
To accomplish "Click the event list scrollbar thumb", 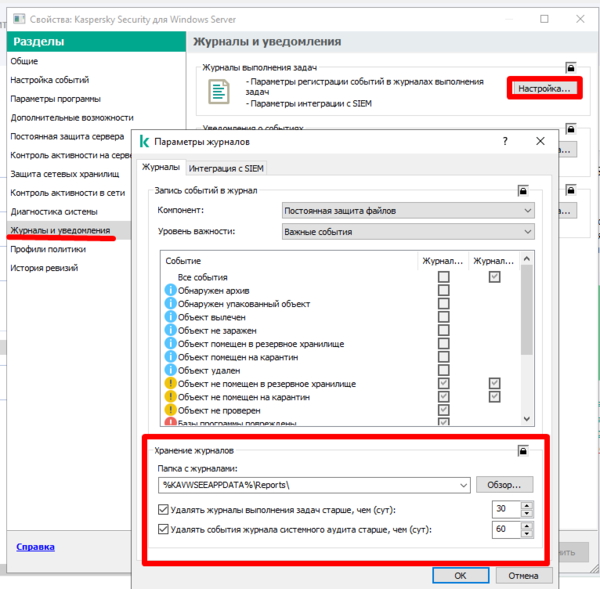I will tap(527, 310).
